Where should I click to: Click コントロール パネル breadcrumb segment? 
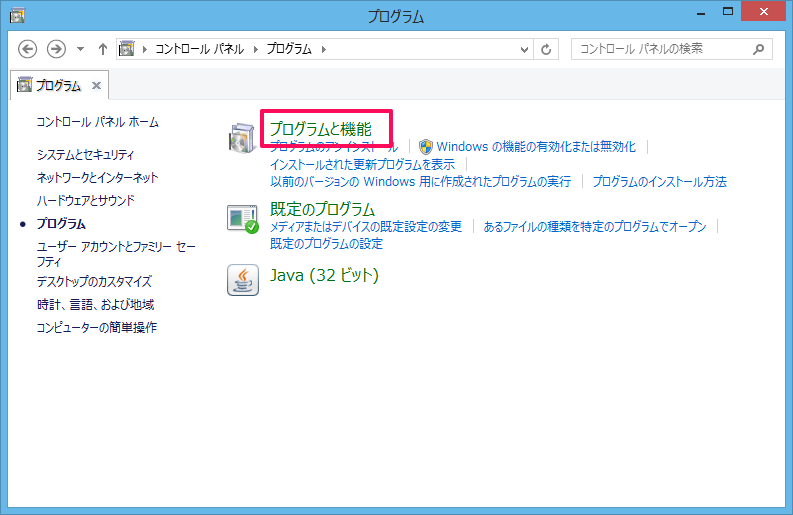tap(199, 49)
